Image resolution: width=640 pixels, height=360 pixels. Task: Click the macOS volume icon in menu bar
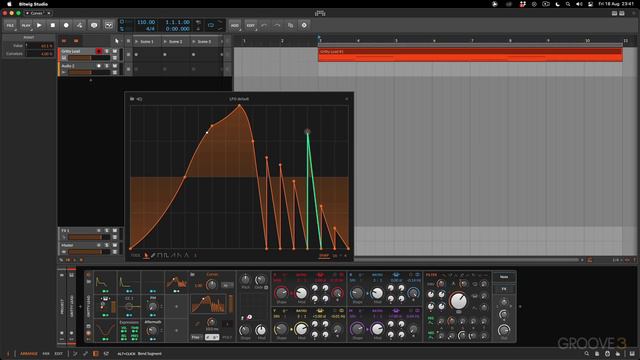pos(579,4)
